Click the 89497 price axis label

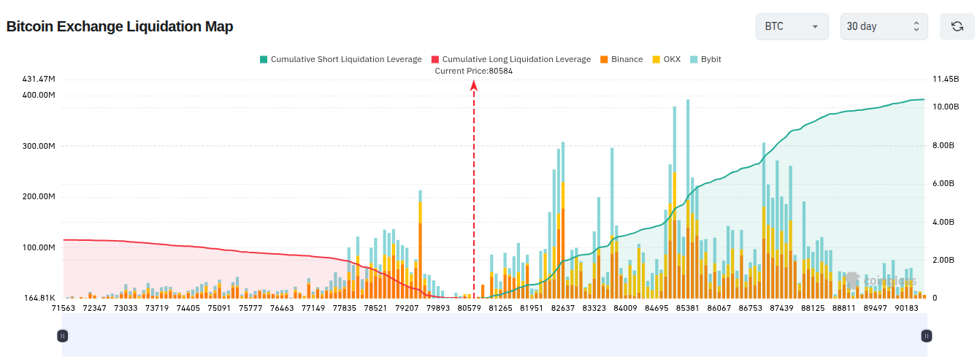(876, 309)
